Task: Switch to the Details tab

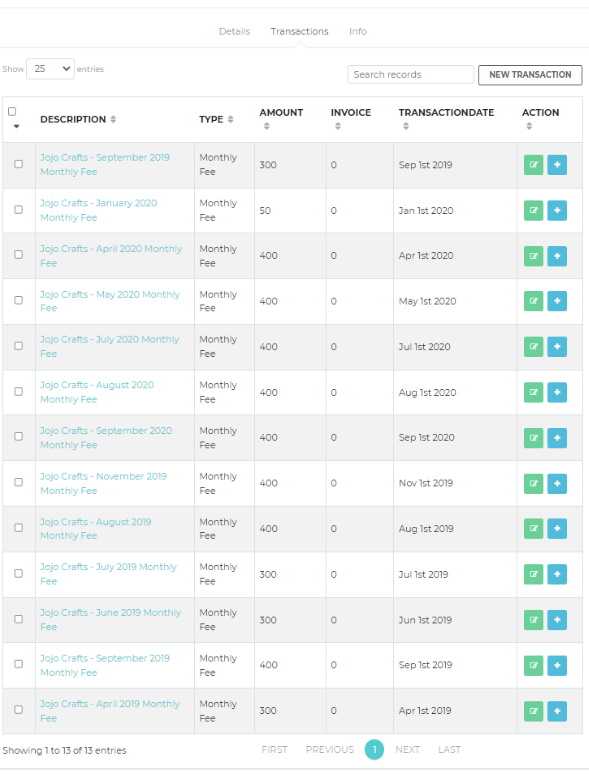Action: point(234,31)
